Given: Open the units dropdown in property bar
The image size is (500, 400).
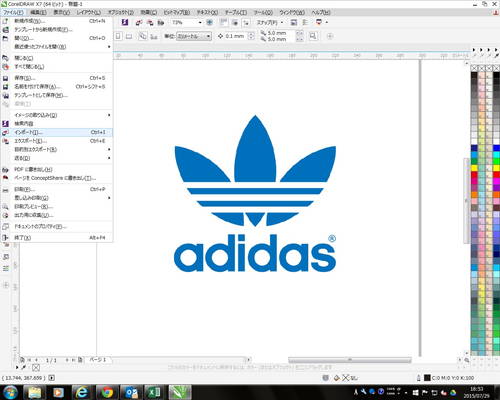Looking at the screenshot, I should pyautogui.click(x=194, y=36).
